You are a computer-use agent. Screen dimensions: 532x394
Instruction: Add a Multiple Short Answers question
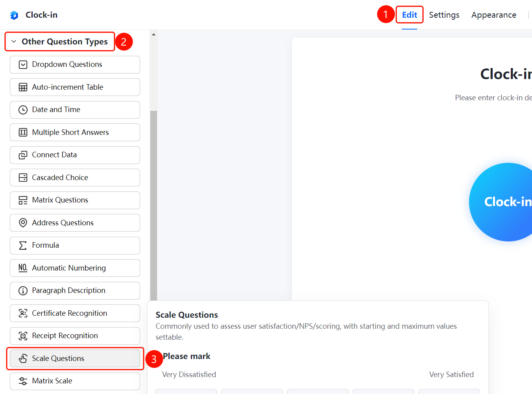click(x=75, y=133)
